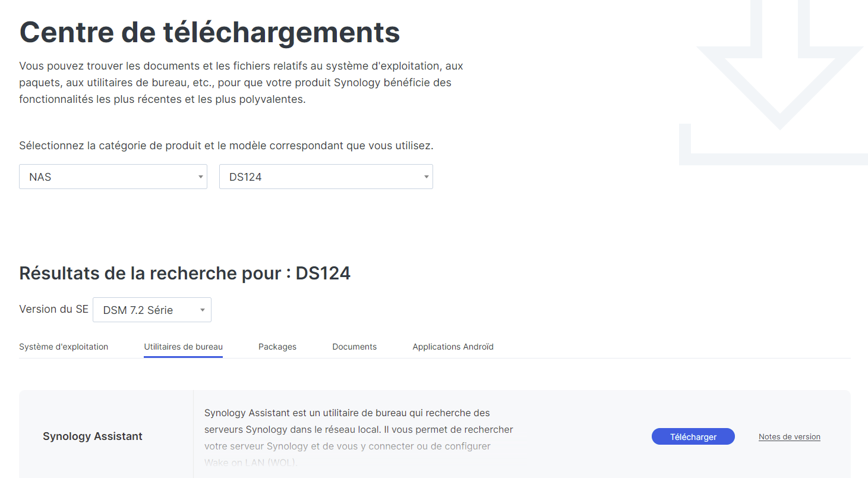Select the Utilitaires de bureau tab
868x478 pixels.
pos(183,347)
